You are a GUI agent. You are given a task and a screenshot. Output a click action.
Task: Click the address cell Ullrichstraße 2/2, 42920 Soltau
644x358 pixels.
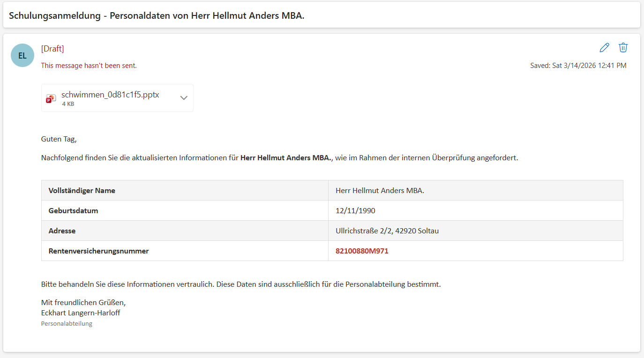[x=387, y=231]
